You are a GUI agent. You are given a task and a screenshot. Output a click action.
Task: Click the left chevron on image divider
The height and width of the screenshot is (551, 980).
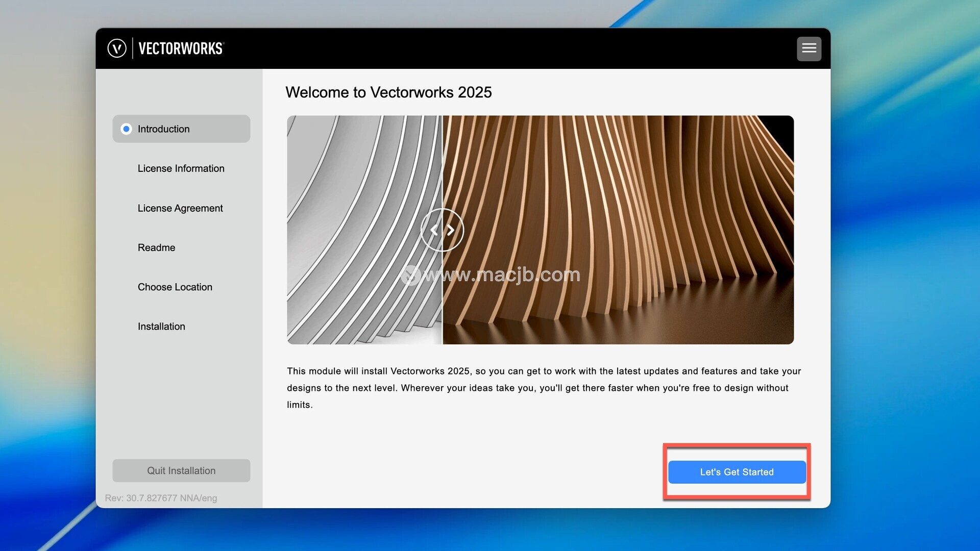pyautogui.click(x=434, y=230)
